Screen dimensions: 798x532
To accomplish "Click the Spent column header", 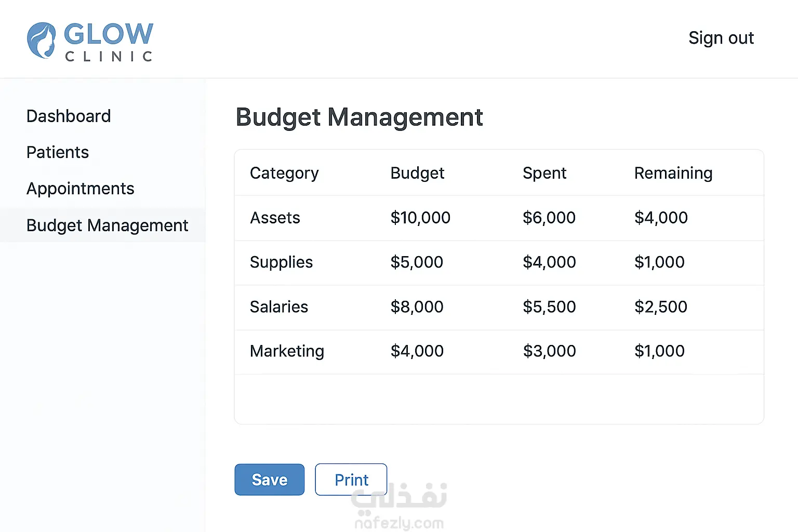I will pos(544,173).
